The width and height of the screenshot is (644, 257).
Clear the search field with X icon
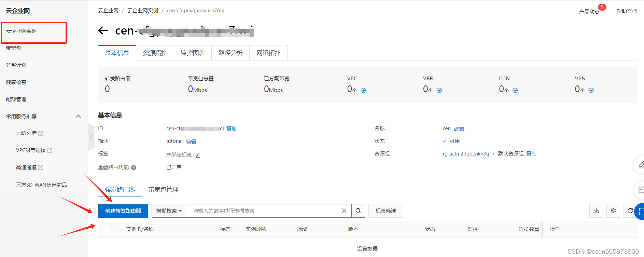click(x=344, y=211)
